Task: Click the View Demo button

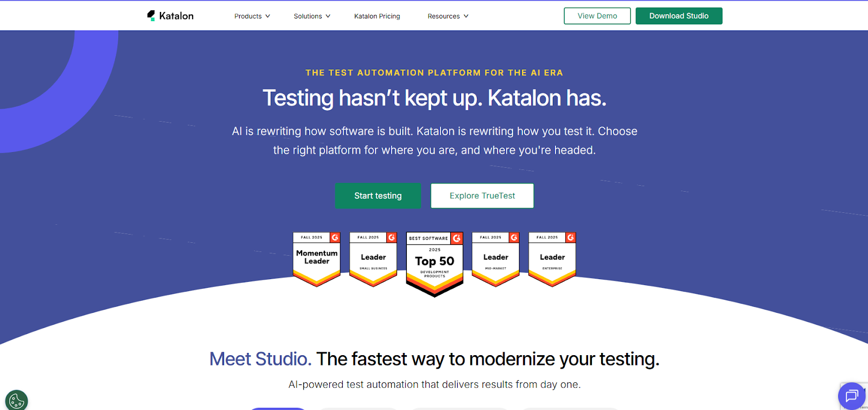Action: click(597, 16)
